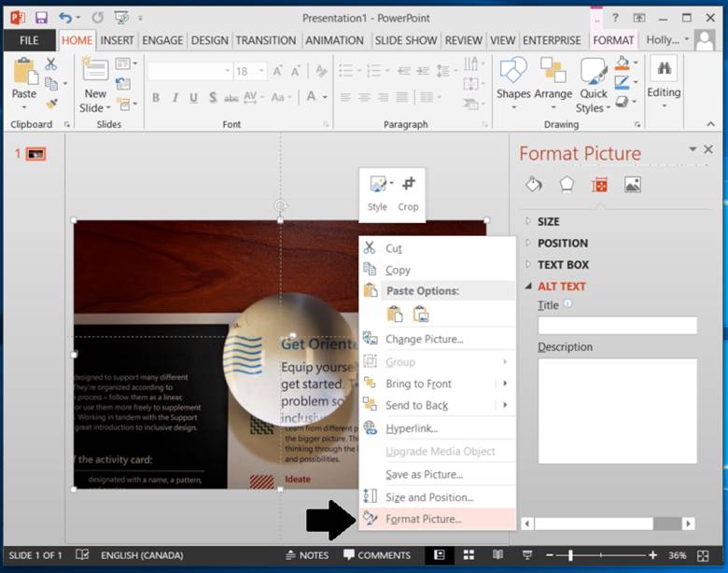The height and width of the screenshot is (573, 728).
Task: Open font color dropdown arrow
Action: pos(325,97)
